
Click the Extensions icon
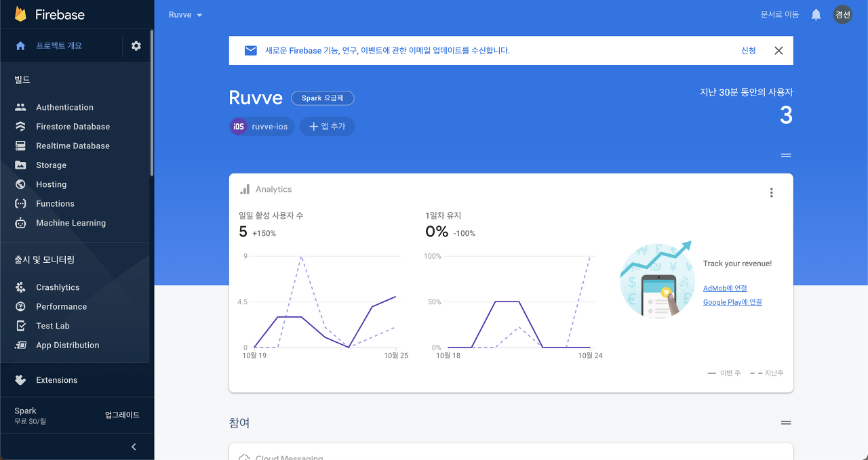(x=20, y=380)
